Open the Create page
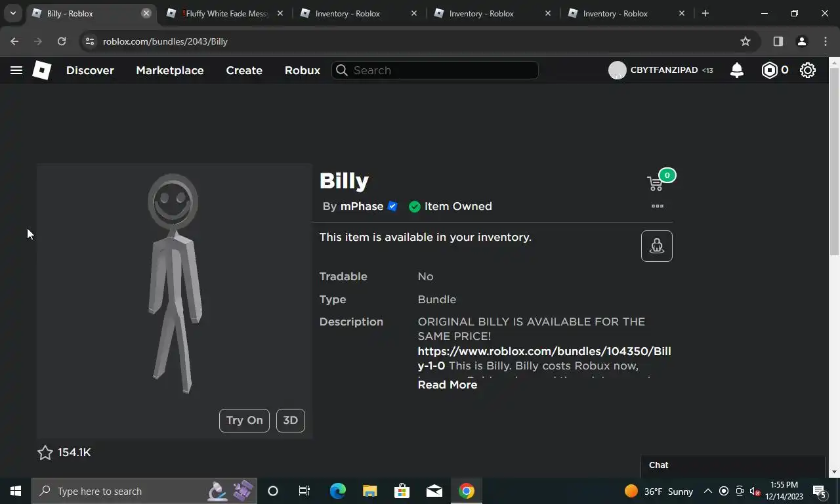Image resolution: width=840 pixels, height=504 pixels. pos(244,70)
